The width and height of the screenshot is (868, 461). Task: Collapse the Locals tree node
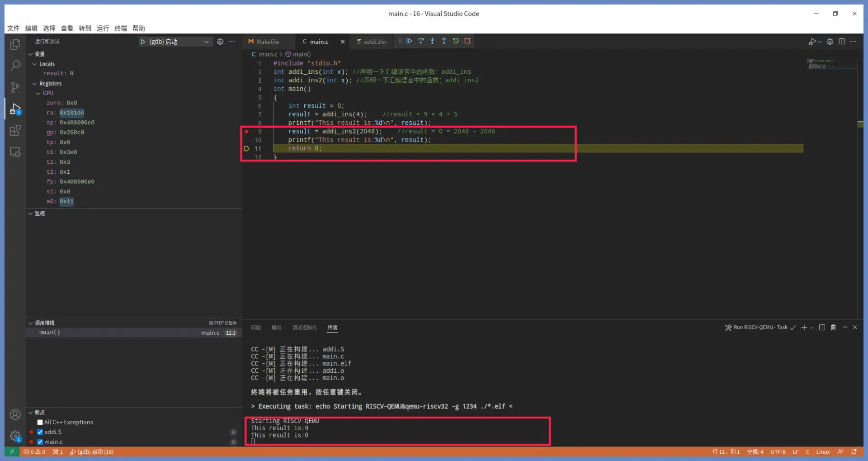click(34, 64)
